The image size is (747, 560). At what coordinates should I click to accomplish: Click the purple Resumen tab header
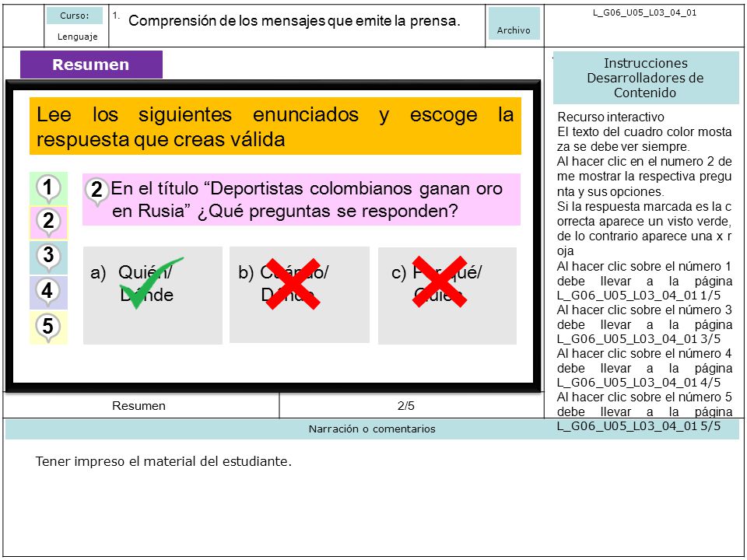click(91, 65)
